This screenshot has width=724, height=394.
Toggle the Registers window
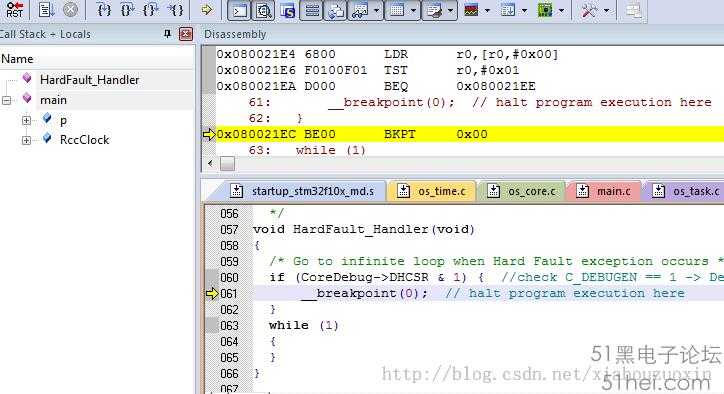(x=312, y=10)
